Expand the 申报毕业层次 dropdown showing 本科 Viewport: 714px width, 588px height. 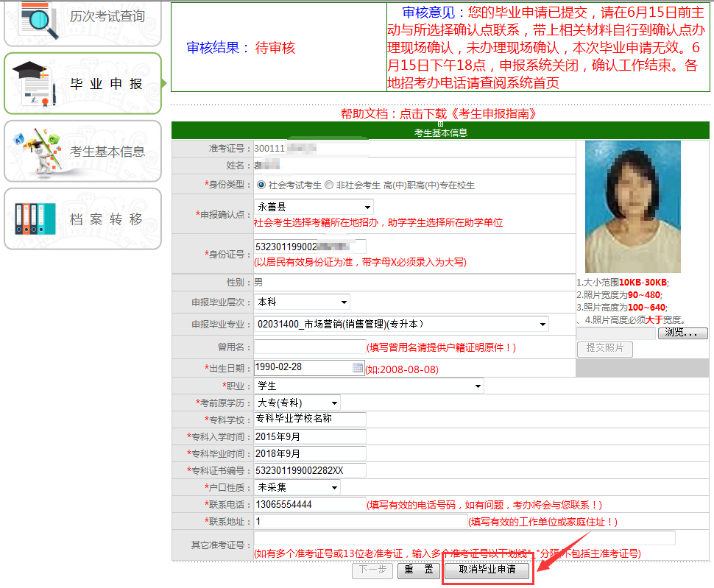pyautogui.click(x=302, y=302)
